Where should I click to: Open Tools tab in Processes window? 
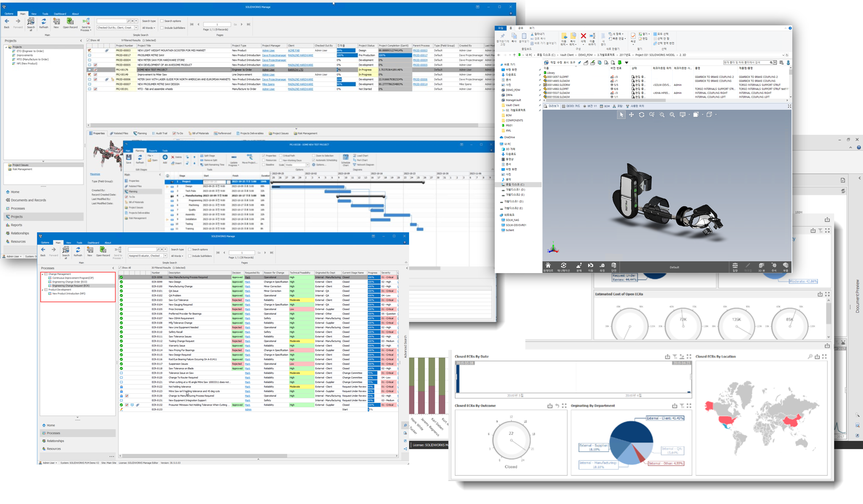click(x=79, y=243)
